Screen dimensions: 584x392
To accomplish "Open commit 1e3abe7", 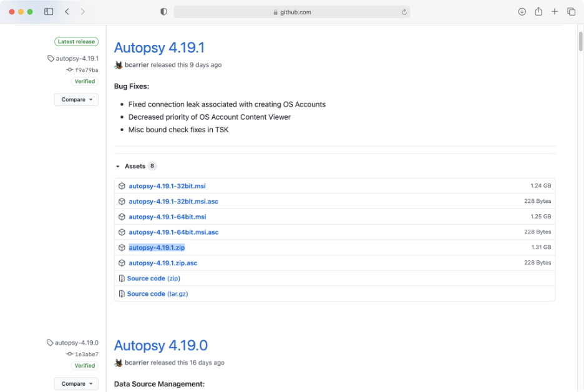I will (x=87, y=354).
